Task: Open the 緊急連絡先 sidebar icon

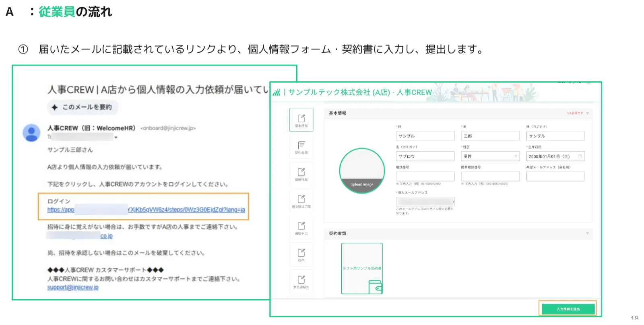Action: [x=301, y=282]
